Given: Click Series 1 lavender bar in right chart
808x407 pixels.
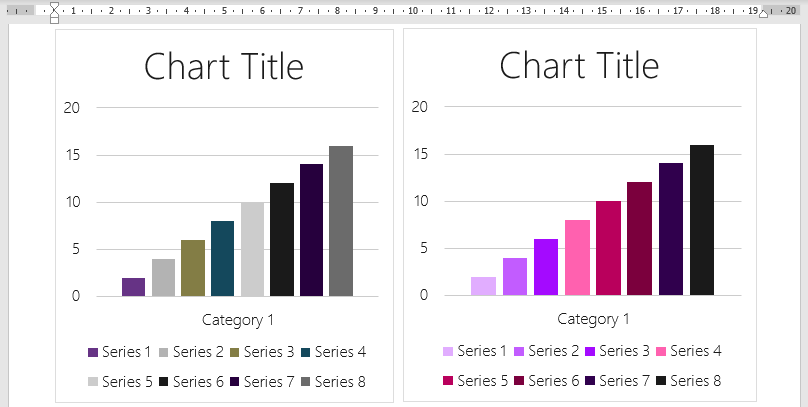Looking at the screenshot, I should [483, 286].
